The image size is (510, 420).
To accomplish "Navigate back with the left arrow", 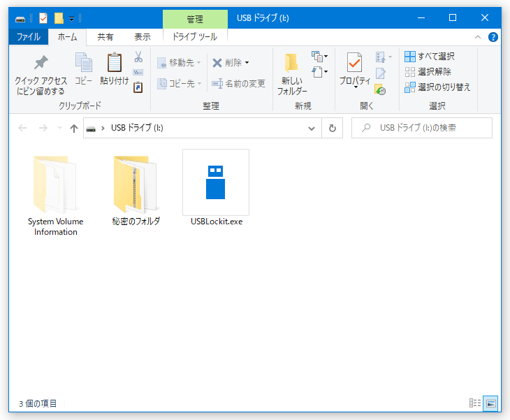I will click(x=22, y=128).
